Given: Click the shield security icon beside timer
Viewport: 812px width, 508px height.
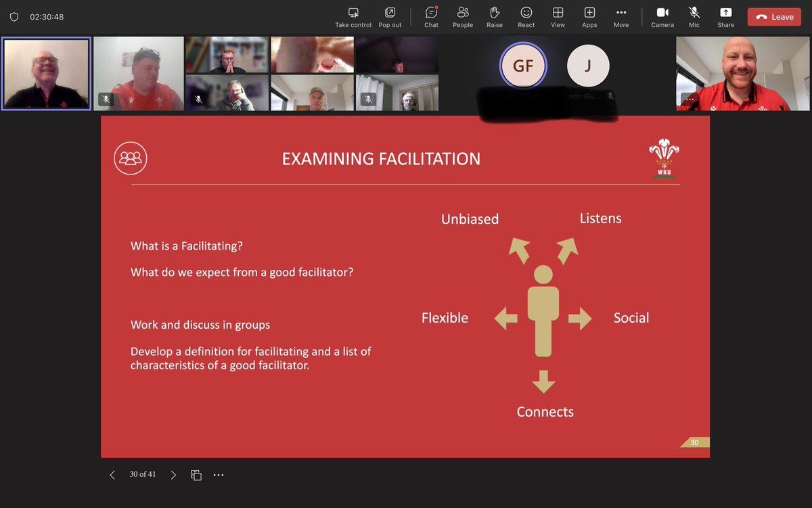Looking at the screenshot, I should 14,17.
